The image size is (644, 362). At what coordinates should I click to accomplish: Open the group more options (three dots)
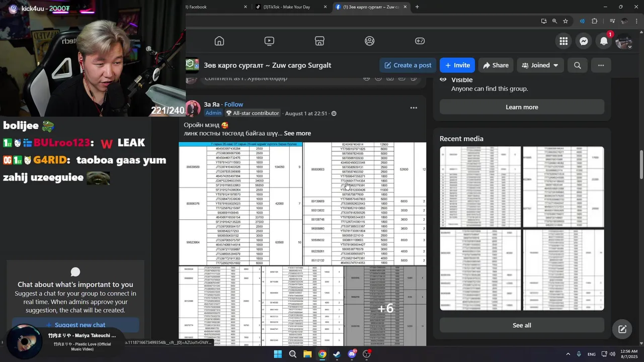click(x=601, y=65)
